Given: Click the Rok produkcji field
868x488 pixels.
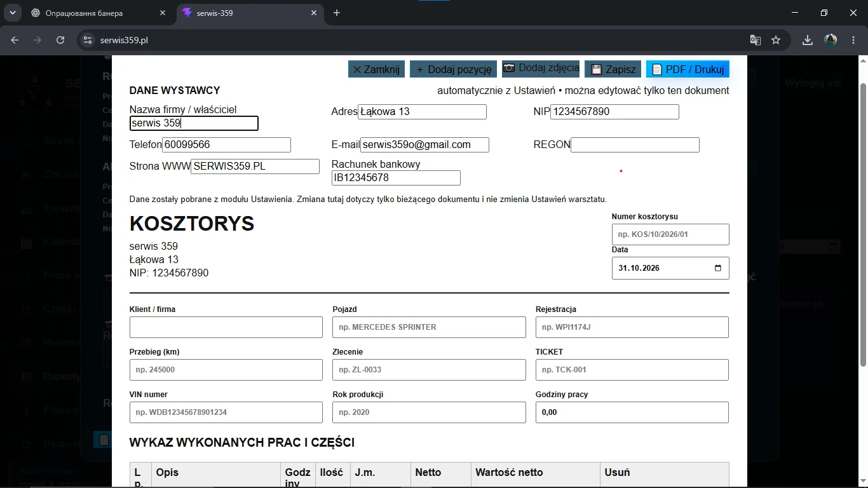Looking at the screenshot, I should tap(429, 412).
